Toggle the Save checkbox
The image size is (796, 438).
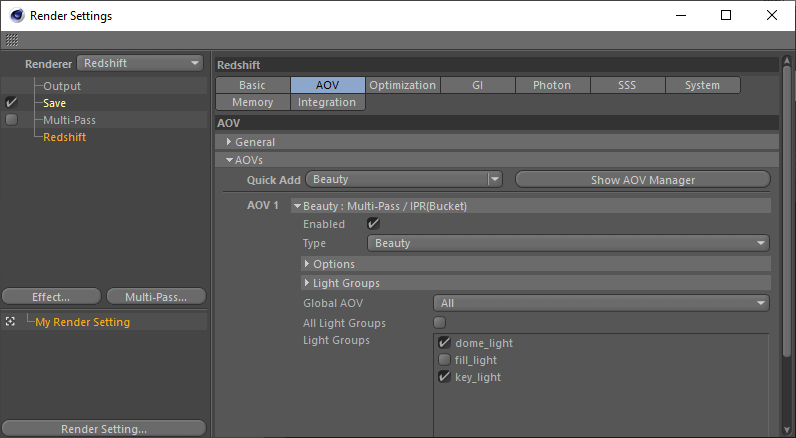[11, 103]
